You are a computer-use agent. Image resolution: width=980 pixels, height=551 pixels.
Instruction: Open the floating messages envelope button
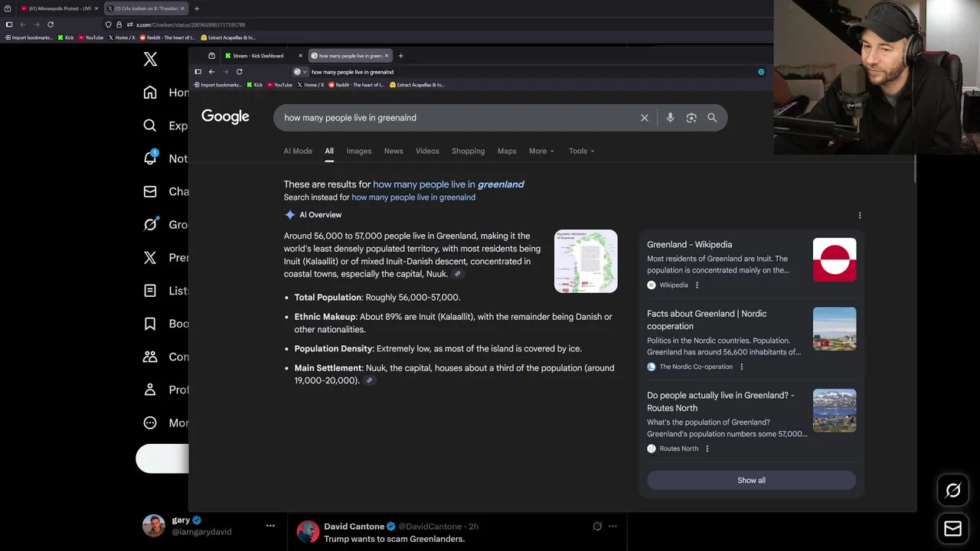[953, 528]
